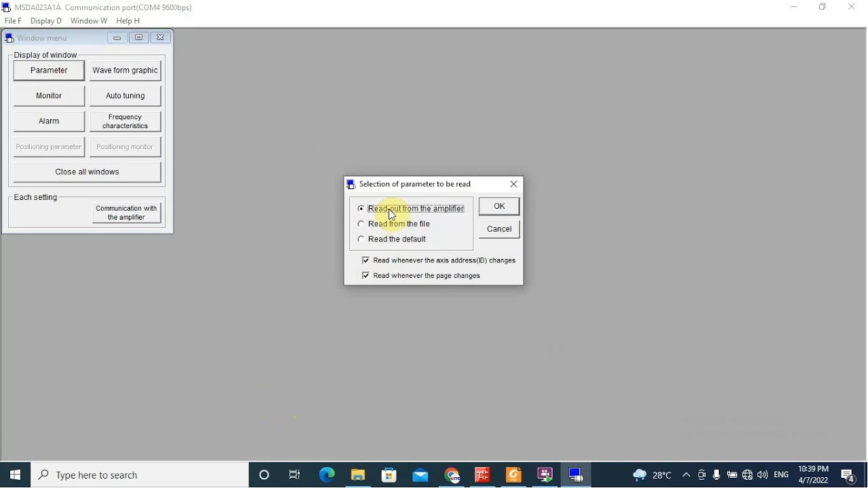
Task: Show hidden system tray icons
Action: 686,475
